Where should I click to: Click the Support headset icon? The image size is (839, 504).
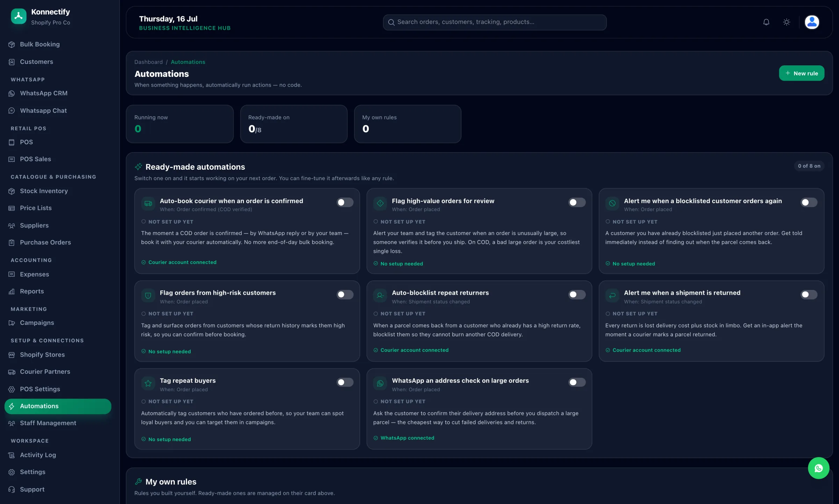12,489
